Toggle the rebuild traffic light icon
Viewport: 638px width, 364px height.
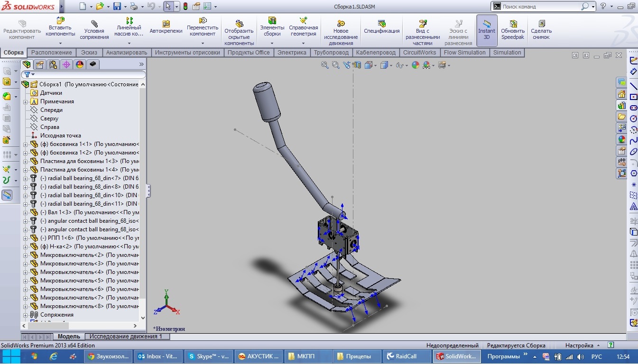coord(185,7)
